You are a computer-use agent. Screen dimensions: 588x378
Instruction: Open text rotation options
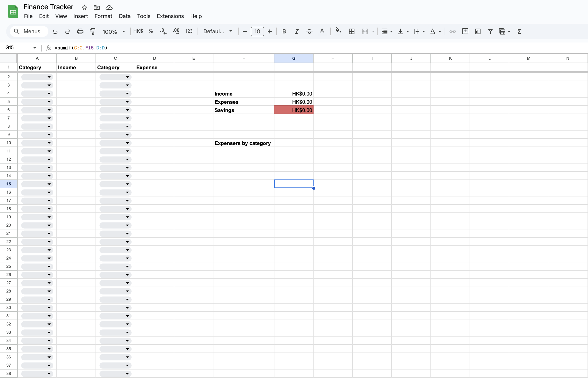pos(436,31)
